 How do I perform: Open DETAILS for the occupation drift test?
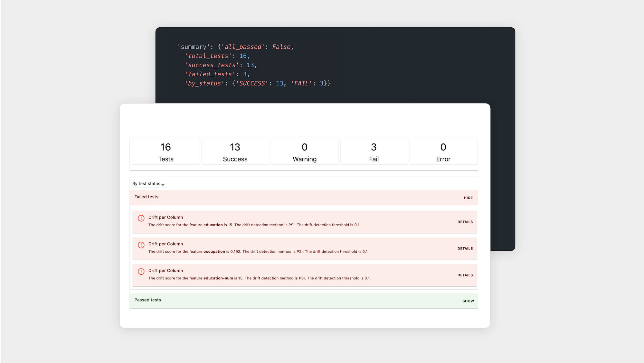click(465, 249)
